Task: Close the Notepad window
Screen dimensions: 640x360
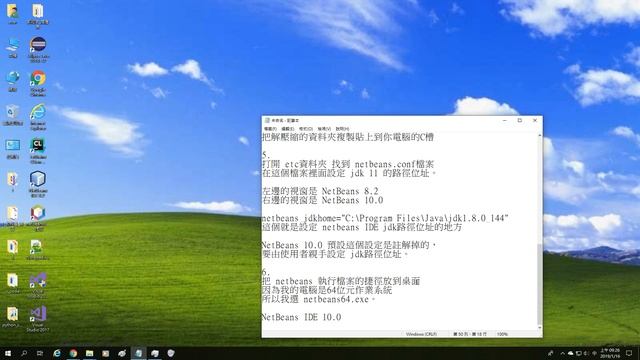Action: (535, 120)
